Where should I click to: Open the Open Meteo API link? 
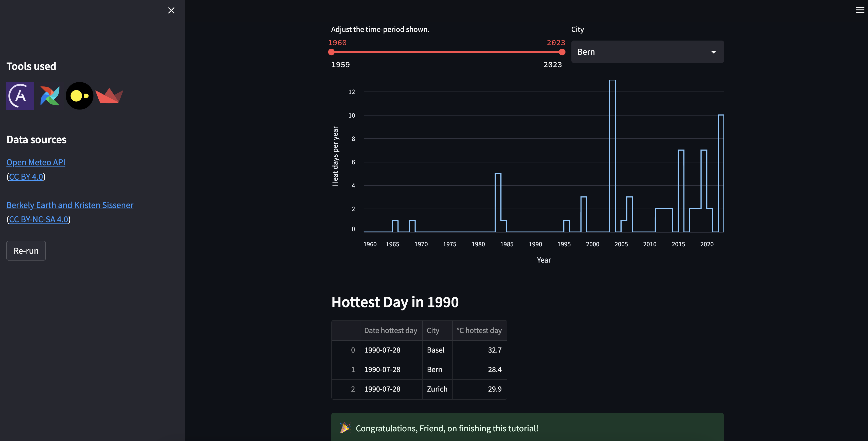pos(36,162)
